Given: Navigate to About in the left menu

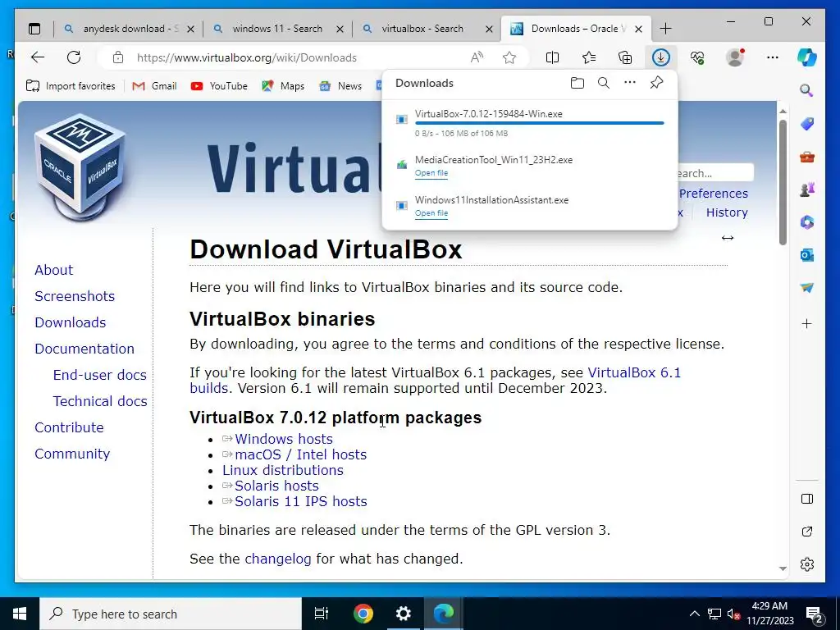Looking at the screenshot, I should 53,270.
